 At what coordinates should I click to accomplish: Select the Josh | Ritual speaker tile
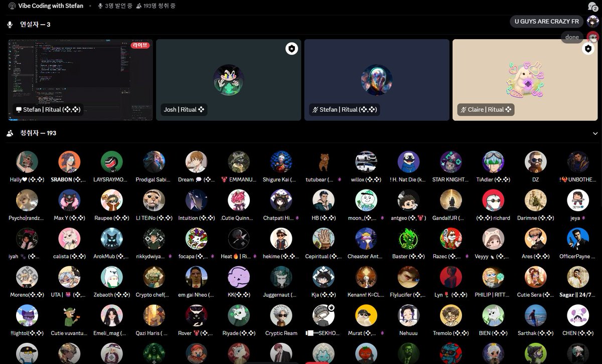[229, 80]
